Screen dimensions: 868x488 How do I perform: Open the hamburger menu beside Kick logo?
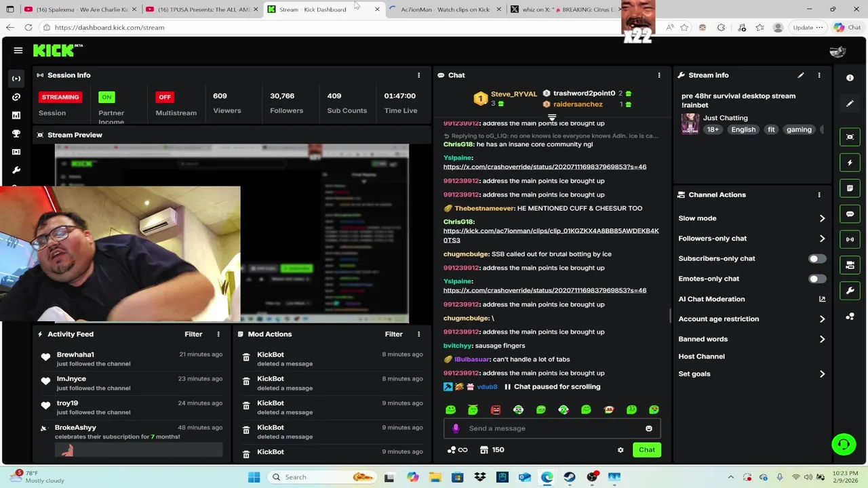pos(18,50)
